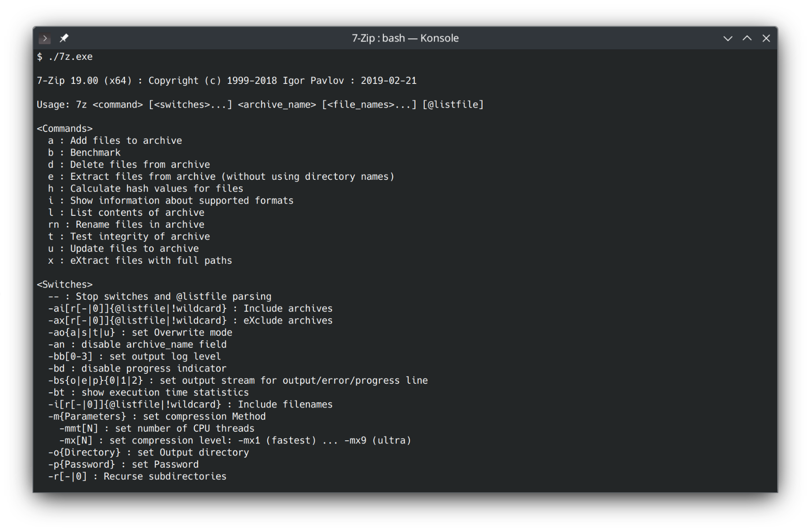
Task: Open the Konsole window menu icon
Action: pos(45,38)
